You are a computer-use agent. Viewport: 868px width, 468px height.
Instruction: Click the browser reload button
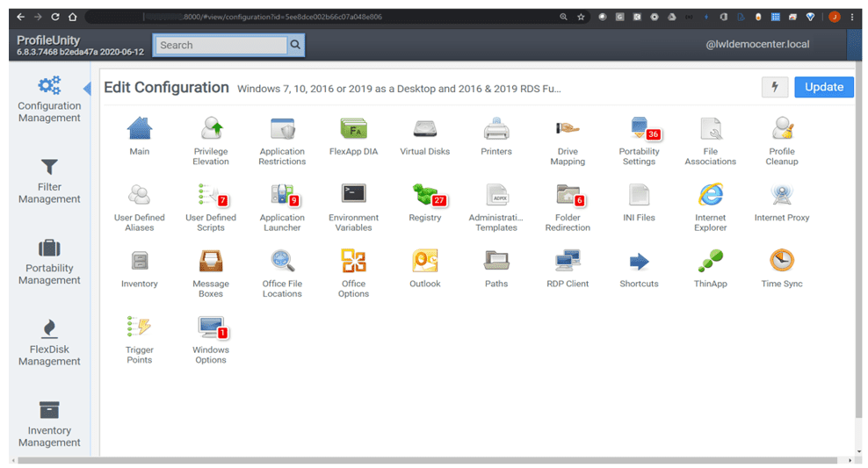point(55,17)
